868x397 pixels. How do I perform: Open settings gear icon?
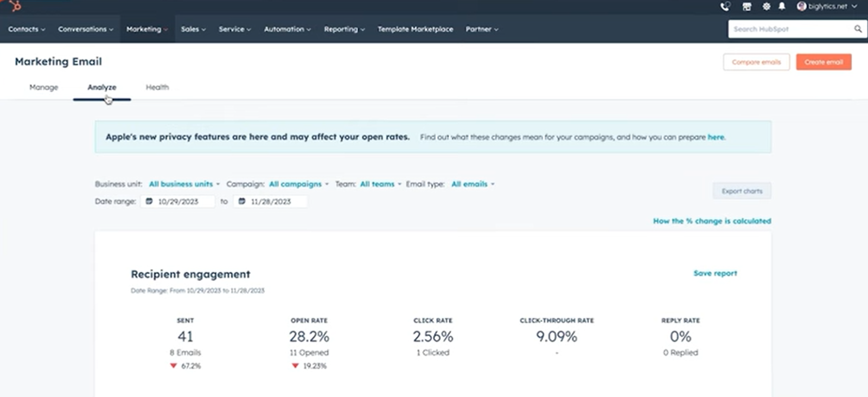point(766,7)
